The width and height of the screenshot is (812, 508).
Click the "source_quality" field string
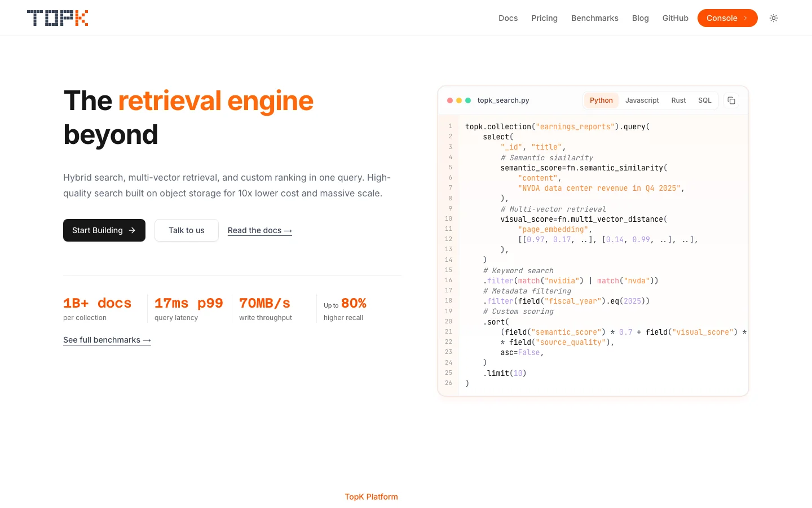pyautogui.click(x=571, y=342)
